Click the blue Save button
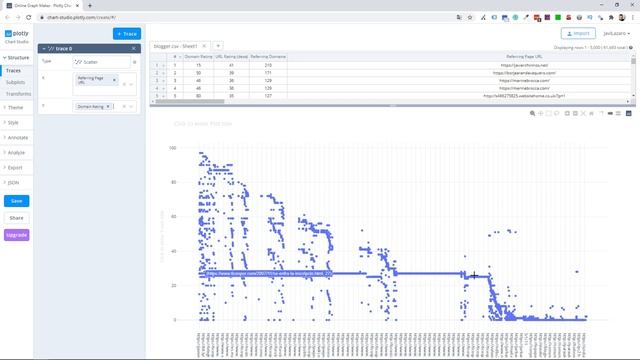The width and height of the screenshot is (640, 360). [x=17, y=201]
